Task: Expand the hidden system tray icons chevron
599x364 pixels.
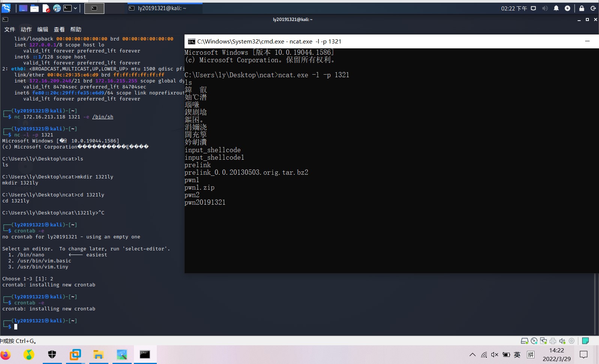Action: [x=473, y=355]
